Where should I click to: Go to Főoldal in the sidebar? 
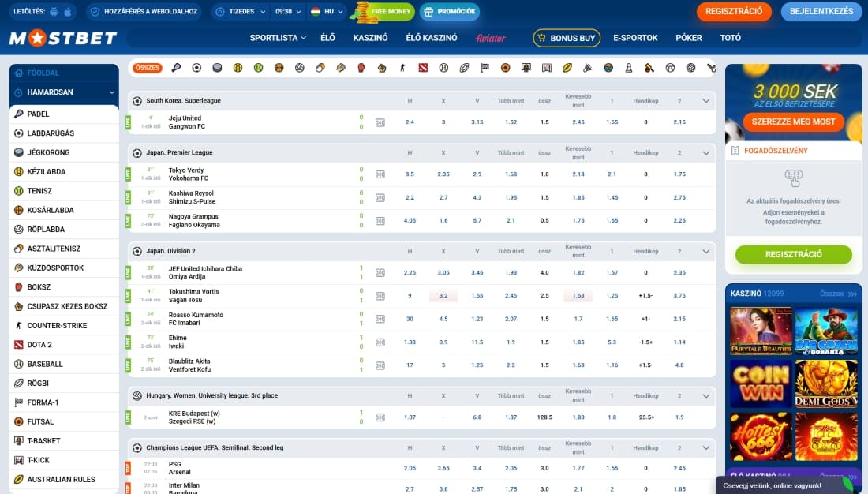point(64,73)
